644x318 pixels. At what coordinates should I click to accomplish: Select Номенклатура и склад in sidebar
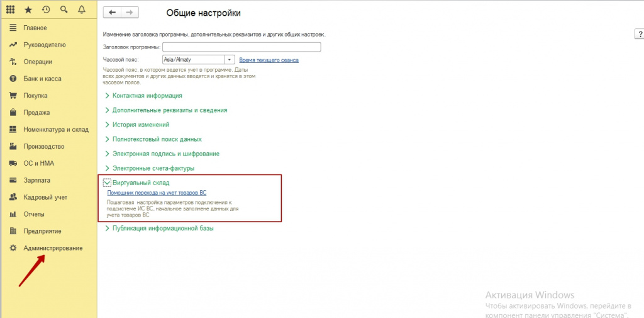56,130
